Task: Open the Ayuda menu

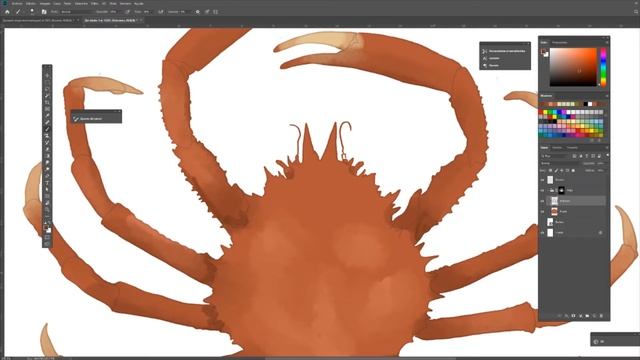Action: tap(139, 3)
